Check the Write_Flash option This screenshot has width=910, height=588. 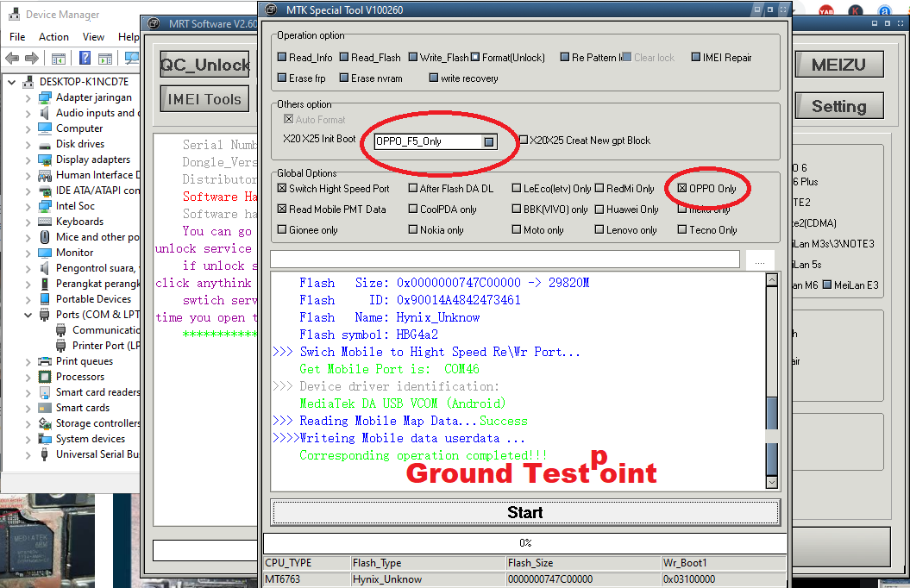pyautogui.click(x=413, y=57)
